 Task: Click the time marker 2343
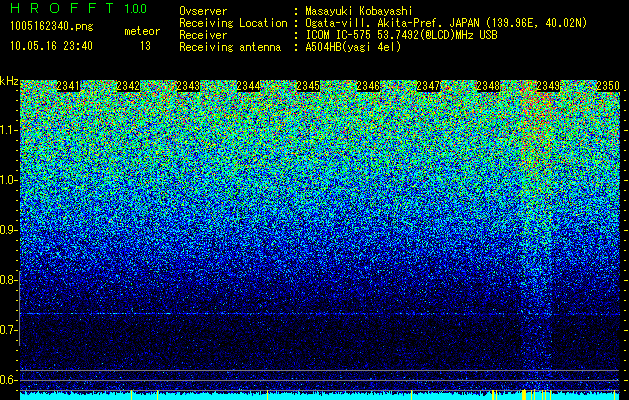tap(188, 86)
